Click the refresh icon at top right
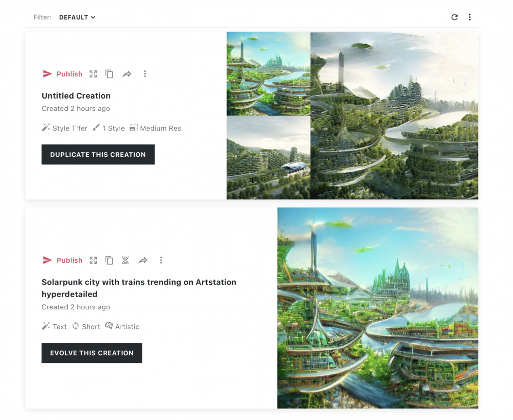This screenshot has height=420, width=513. (x=454, y=18)
